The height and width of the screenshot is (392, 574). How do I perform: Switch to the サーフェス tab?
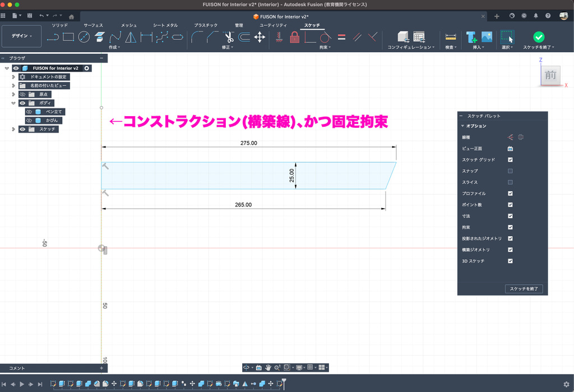click(93, 25)
